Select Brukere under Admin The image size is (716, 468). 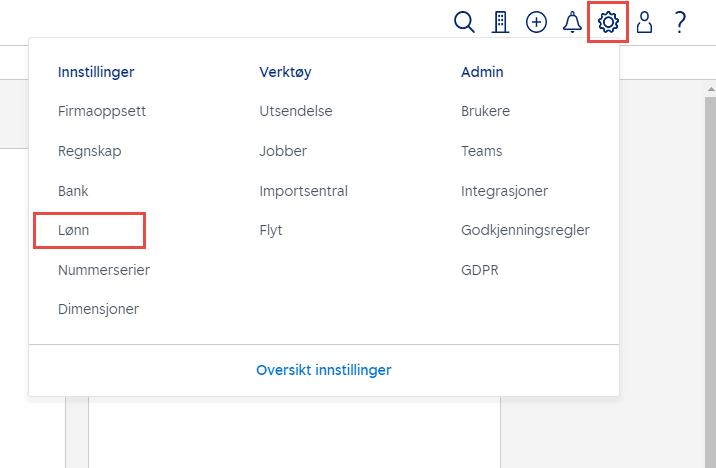[x=485, y=111]
